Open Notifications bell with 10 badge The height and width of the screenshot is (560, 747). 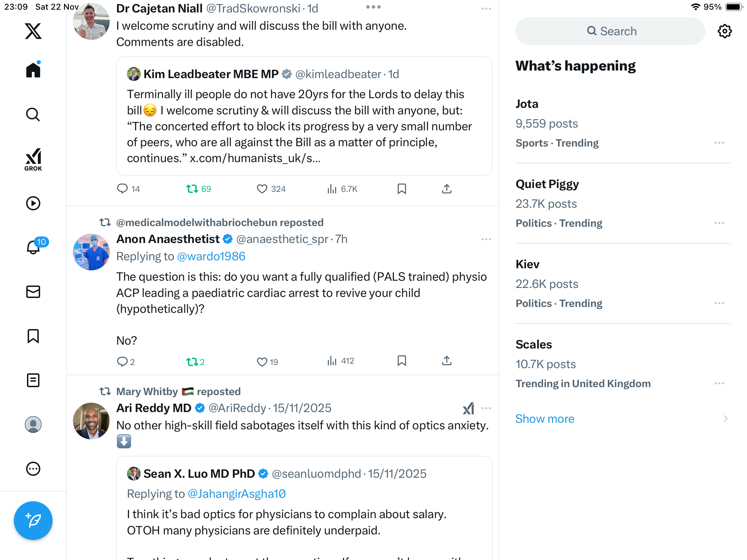tap(34, 247)
